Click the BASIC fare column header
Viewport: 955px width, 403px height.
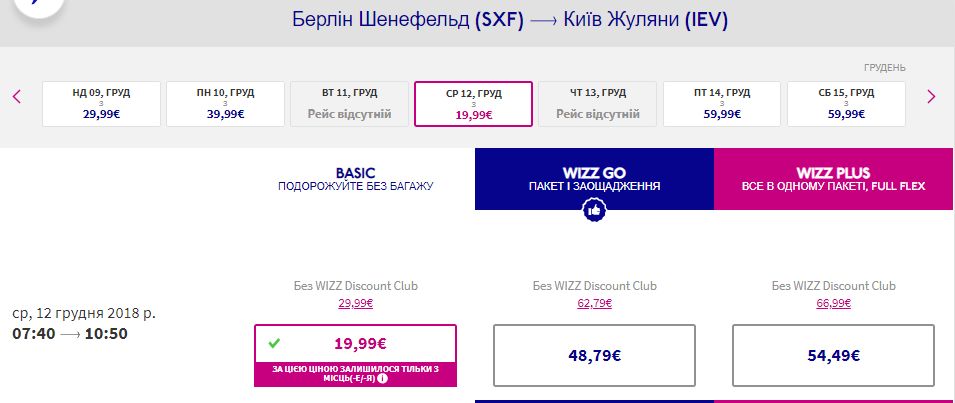tap(356, 179)
